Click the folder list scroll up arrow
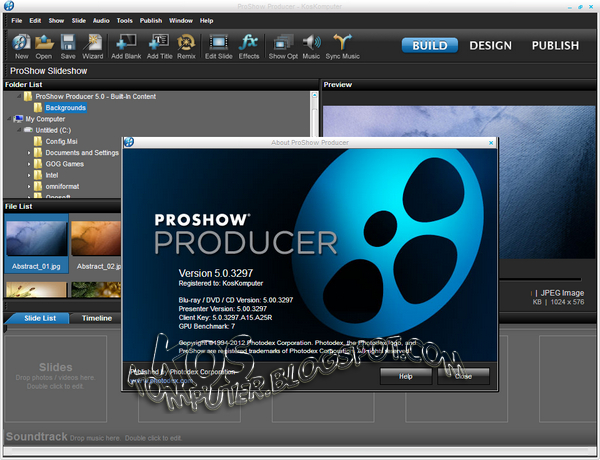This screenshot has width=600, height=460. click(314, 95)
